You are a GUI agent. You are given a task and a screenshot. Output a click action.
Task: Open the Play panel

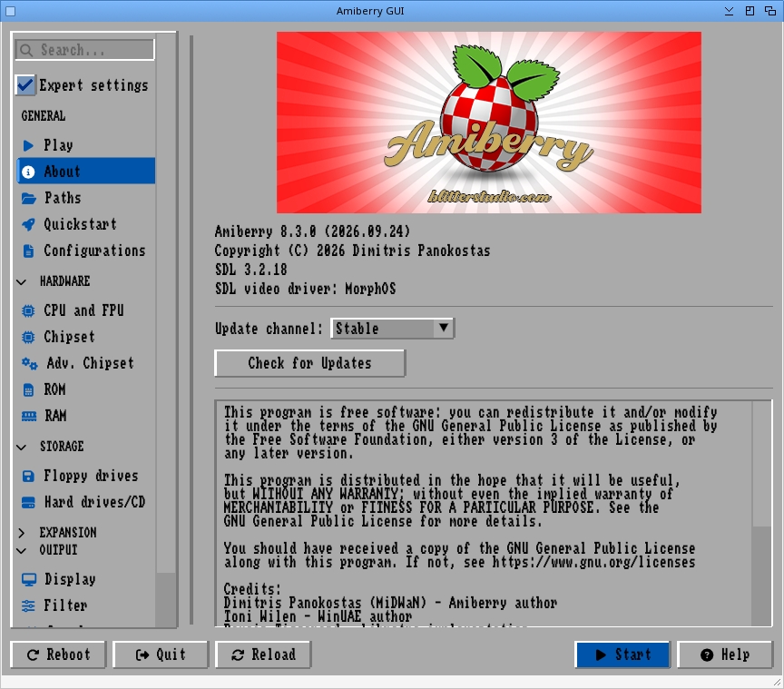[x=86, y=145]
